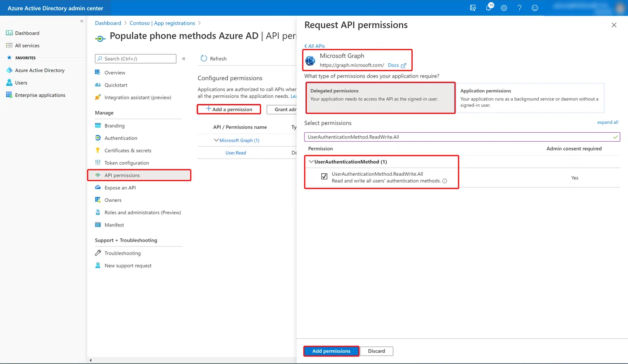
Task: Click the Add permissions button
Action: click(331, 351)
